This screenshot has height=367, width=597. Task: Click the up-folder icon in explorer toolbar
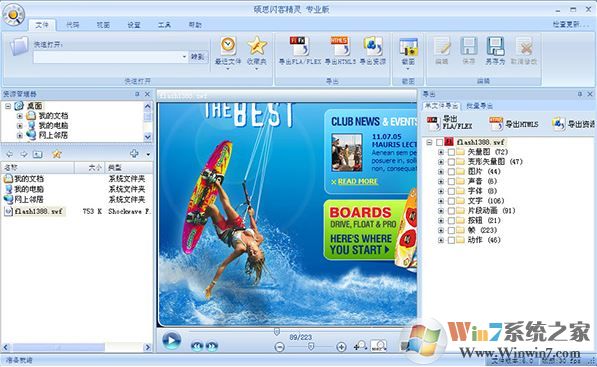coord(37,154)
